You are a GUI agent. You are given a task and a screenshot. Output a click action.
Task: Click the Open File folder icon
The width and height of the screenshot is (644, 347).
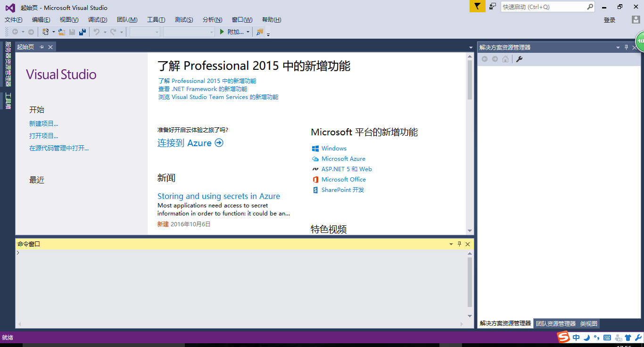point(62,32)
